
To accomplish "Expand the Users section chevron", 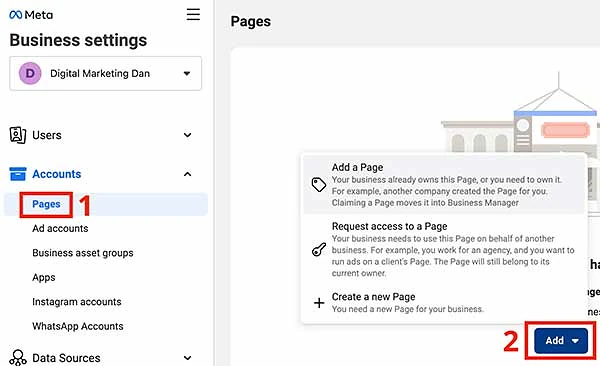I will click(188, 135).
